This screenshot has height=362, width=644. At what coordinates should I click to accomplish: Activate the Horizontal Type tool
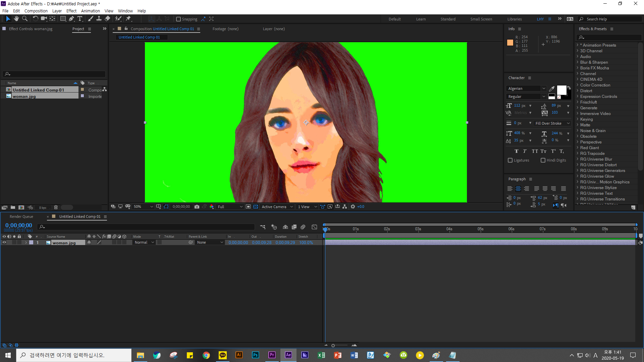(x=80, y=19)
